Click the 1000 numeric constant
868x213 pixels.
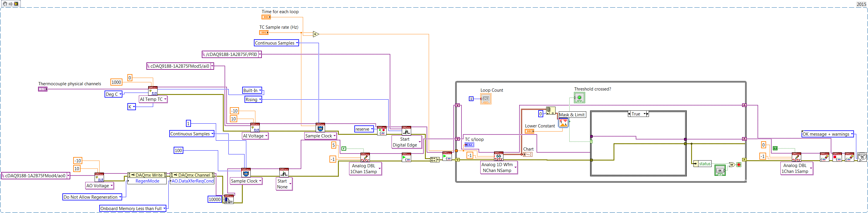(116, 82)
